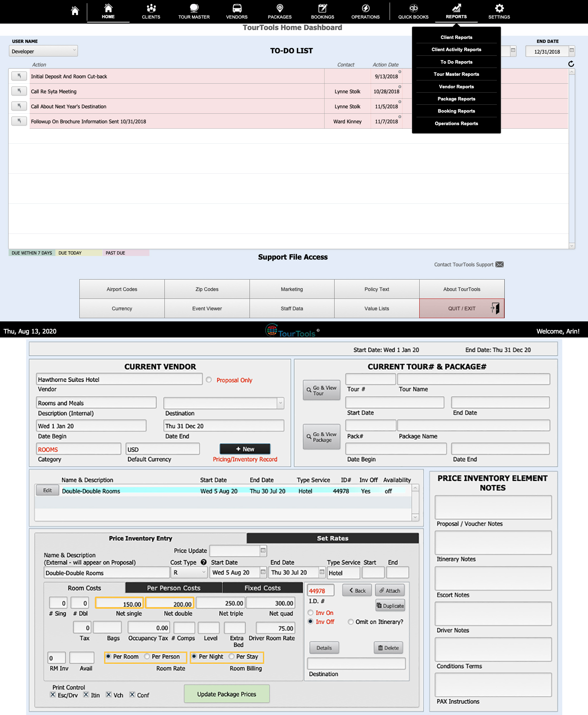Click the gear beside 9/13/2018 action date

coord(400,72)
